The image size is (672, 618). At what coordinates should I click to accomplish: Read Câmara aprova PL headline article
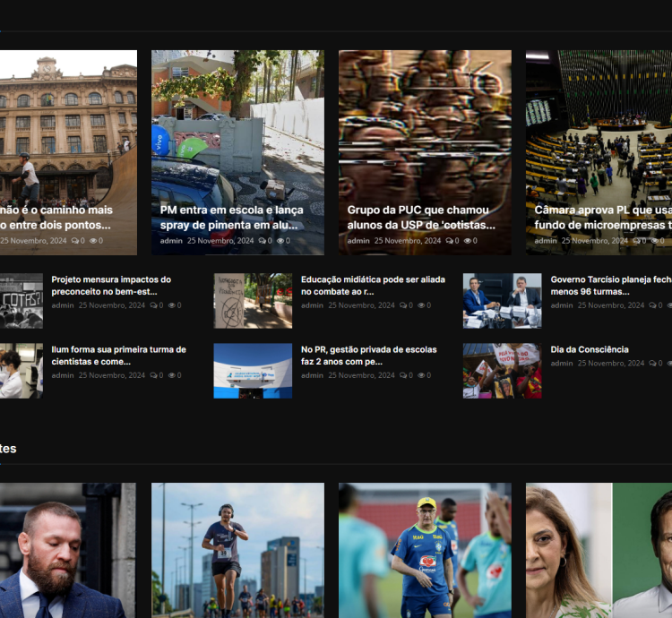click(602, 217)
